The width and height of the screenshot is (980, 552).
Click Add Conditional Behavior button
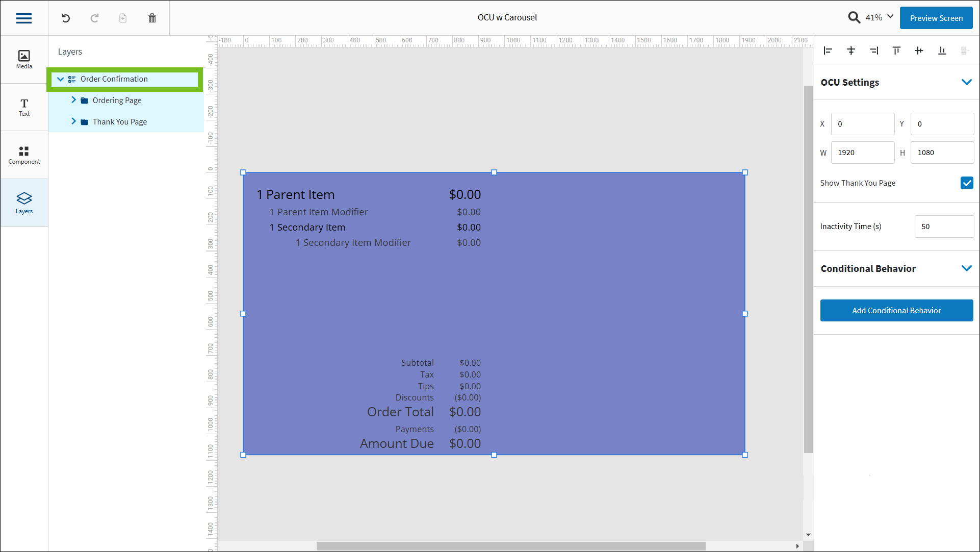(x=896, y=311)
